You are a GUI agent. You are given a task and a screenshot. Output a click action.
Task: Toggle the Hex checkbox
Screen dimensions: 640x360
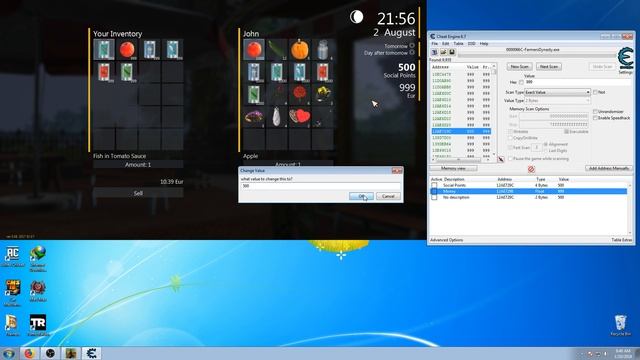[521, 82]
